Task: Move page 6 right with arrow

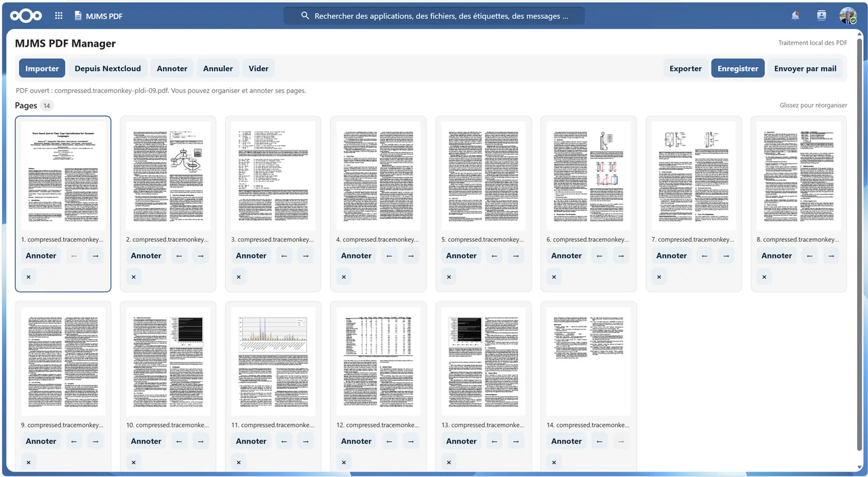Action: coord(621,255)
